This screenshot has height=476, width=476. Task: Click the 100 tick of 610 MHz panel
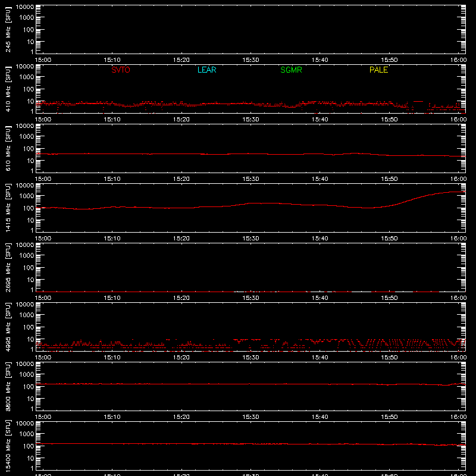click(29, 149)
